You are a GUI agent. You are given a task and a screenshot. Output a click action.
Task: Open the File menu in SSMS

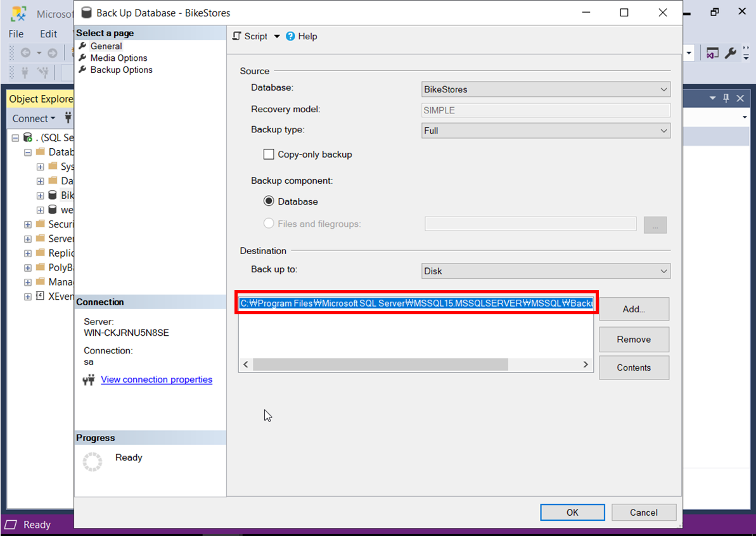point(16,34)
